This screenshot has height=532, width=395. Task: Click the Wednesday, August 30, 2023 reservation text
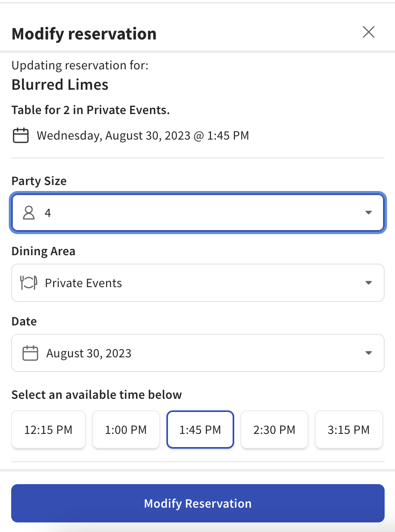(143, 136)
